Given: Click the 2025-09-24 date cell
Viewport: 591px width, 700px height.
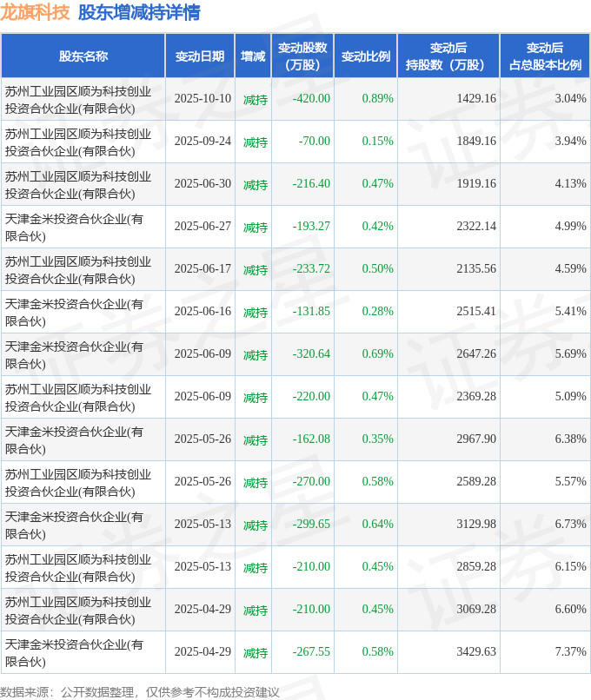Looking at the screenshot, I should (203, 141).
